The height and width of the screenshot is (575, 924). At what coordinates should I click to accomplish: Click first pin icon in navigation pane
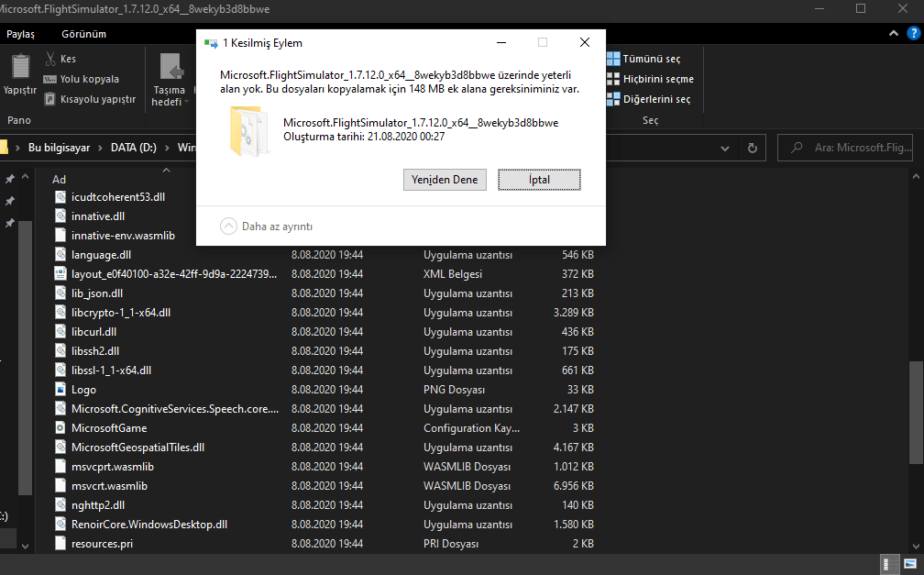tap(10, 179)
